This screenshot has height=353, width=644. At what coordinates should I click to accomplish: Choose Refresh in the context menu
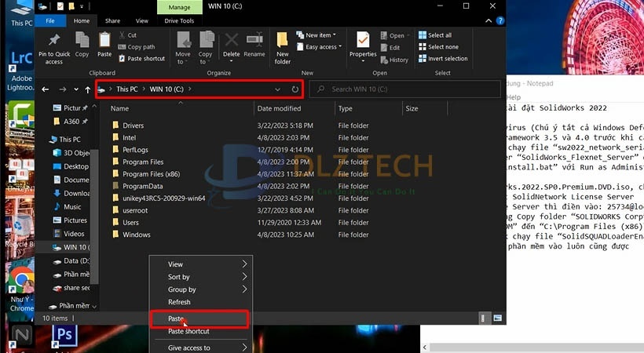(201, 302)
